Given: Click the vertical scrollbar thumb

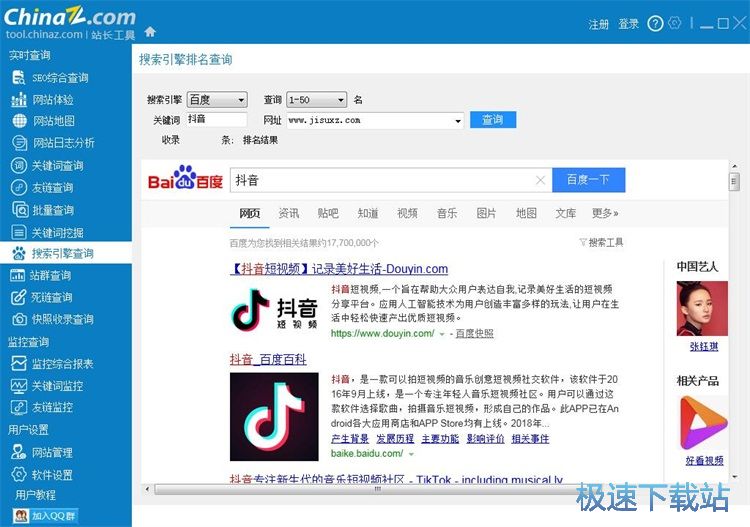Looking at the screenshot, I should (734, 181).
